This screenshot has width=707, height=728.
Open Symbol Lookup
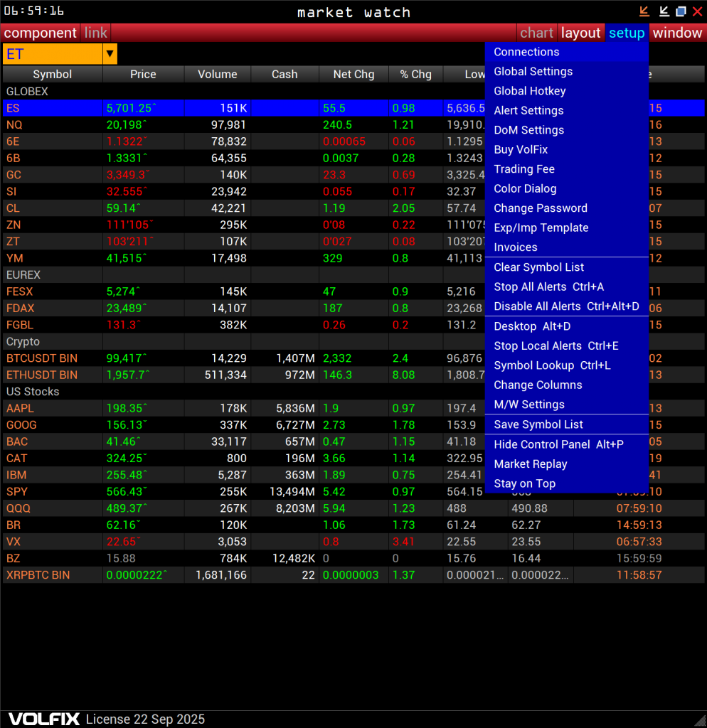[x=567, y=365]
